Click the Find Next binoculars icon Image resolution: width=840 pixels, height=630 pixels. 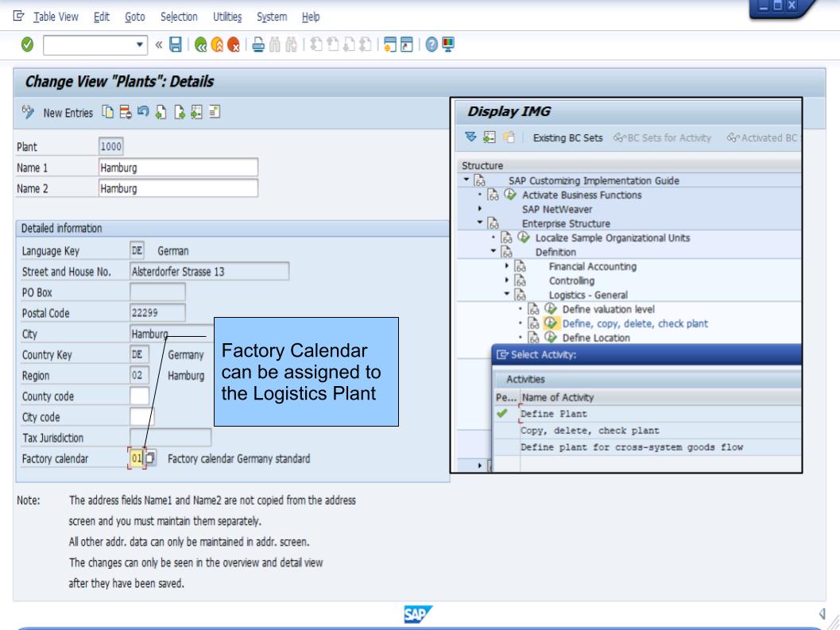tap(292, 44)
